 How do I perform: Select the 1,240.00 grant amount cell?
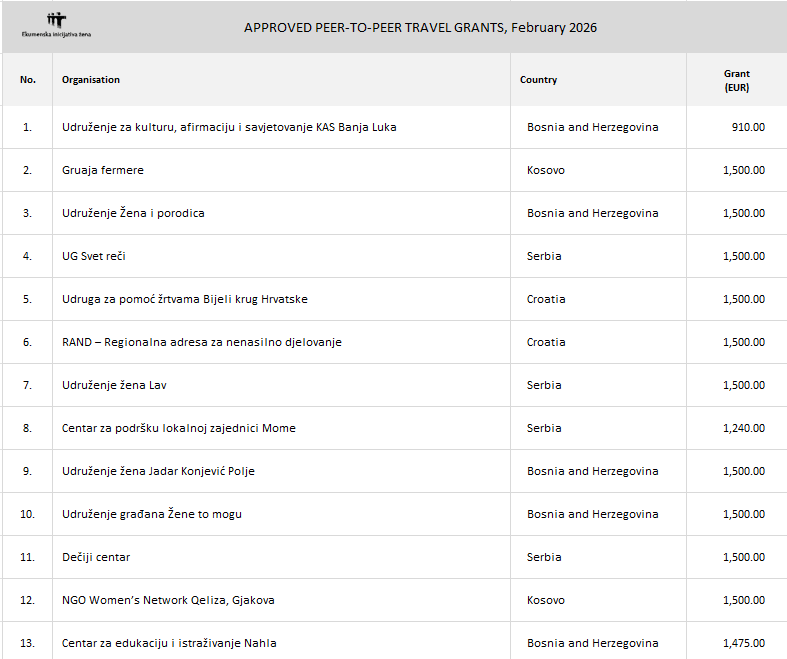743,428
